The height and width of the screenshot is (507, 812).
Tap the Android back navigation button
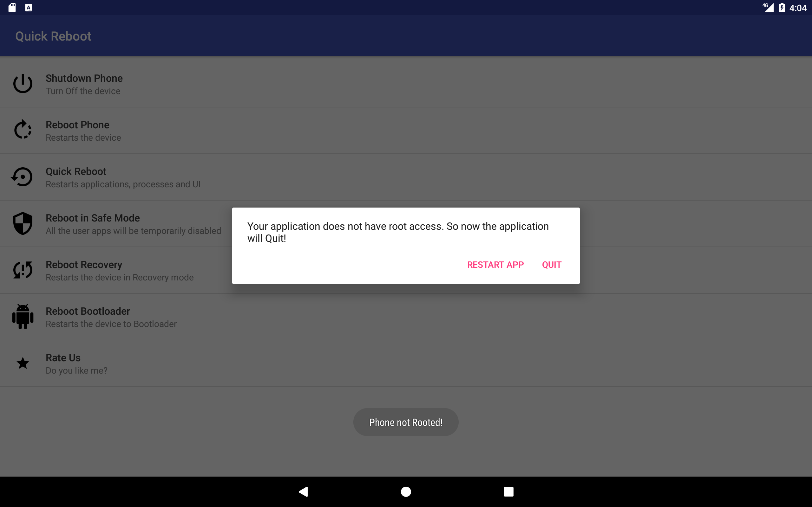coord(303,491)
